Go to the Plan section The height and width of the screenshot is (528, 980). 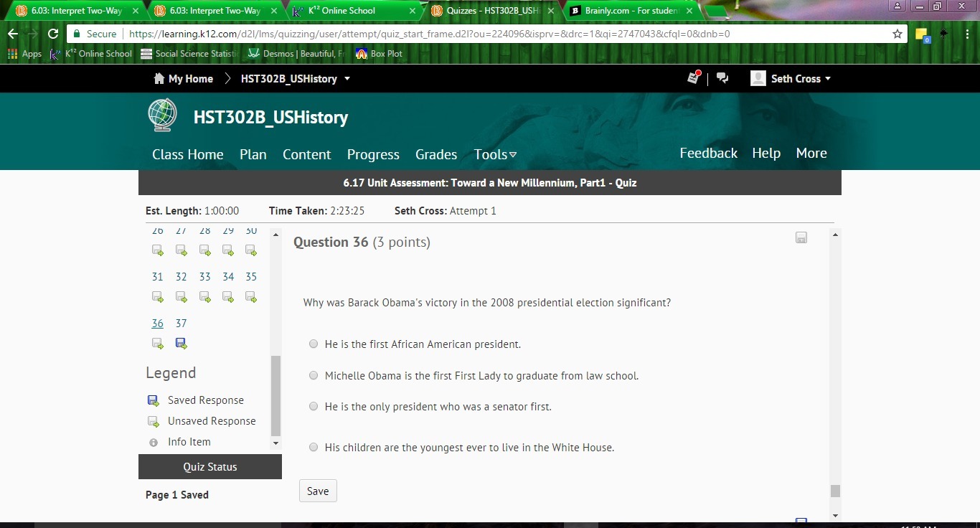[253, 154]
